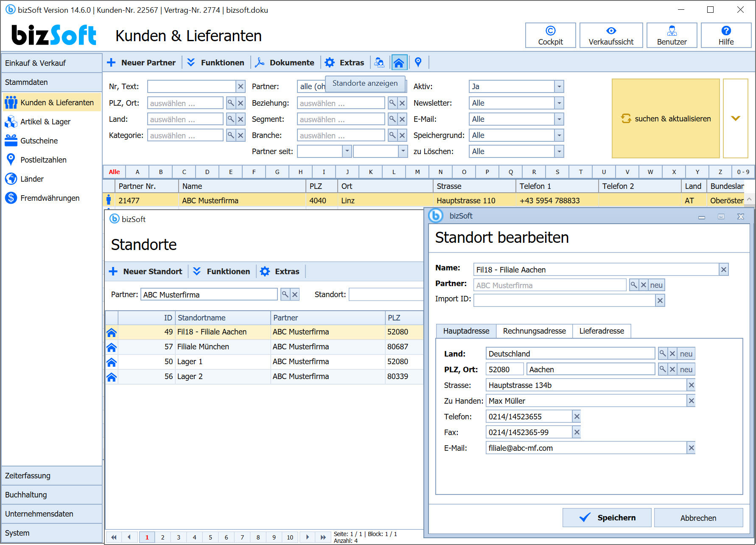Click into the Strasse input field
The height and width of the screenshot is (545, 756).
[586, 385]
